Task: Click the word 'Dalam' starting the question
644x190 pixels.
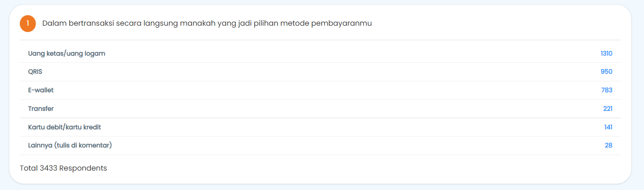Action: pos(52,24)
